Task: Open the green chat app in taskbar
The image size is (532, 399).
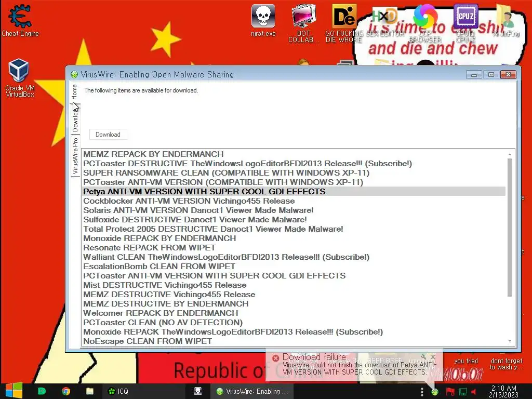Action: tap(42, 391)
